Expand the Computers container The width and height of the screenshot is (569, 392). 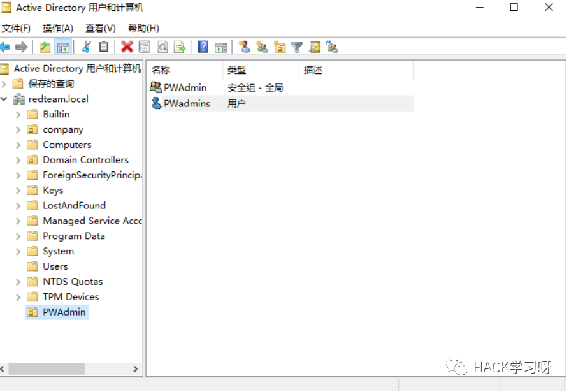tap(18, 145)
